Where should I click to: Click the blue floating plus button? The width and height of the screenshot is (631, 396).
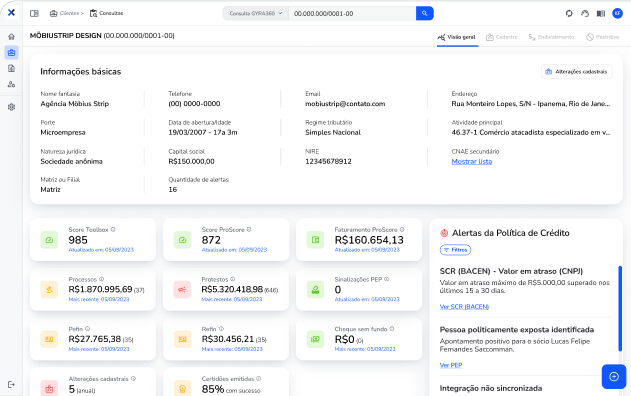614,377
